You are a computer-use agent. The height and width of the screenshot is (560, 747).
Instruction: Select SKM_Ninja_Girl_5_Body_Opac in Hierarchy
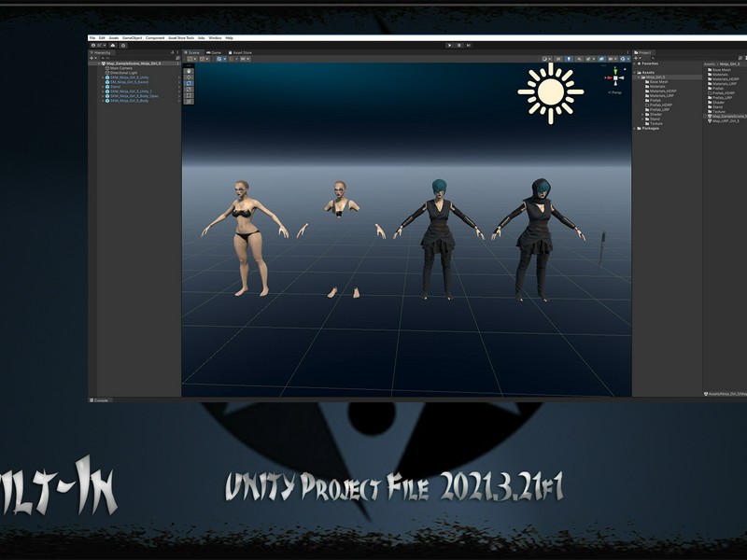pyautogui.click(x=134, y=96)
